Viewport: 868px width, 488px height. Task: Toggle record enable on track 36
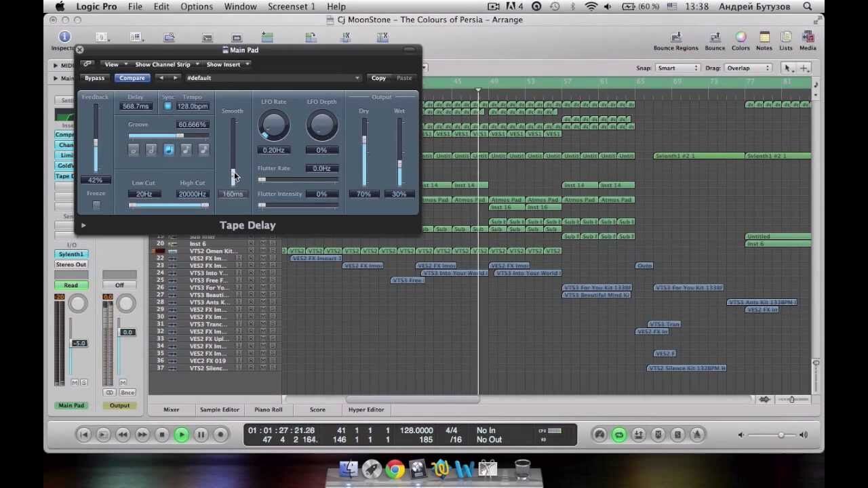tap(251, 361)
